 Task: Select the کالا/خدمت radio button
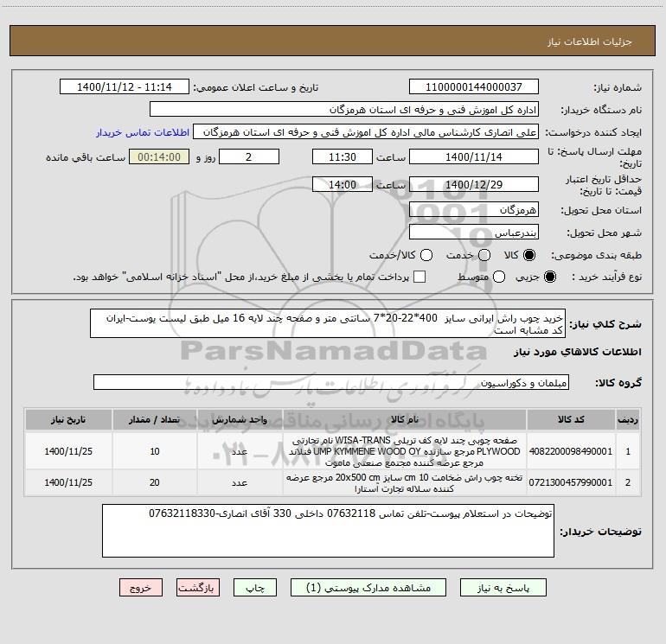[426, 255]
